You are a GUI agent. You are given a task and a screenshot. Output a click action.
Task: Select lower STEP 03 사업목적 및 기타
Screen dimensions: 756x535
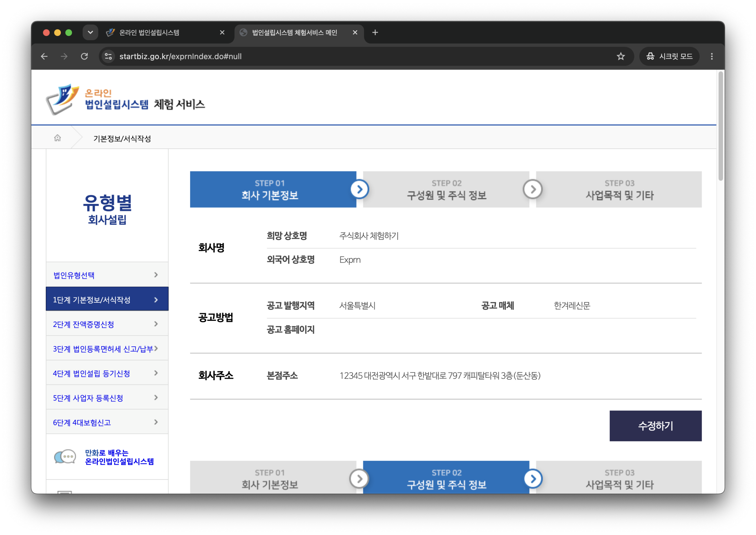click(619, 477)
